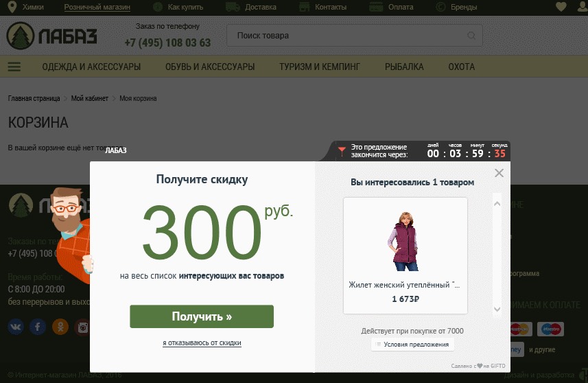Go to Доставка delivery page

pos(260,8)
